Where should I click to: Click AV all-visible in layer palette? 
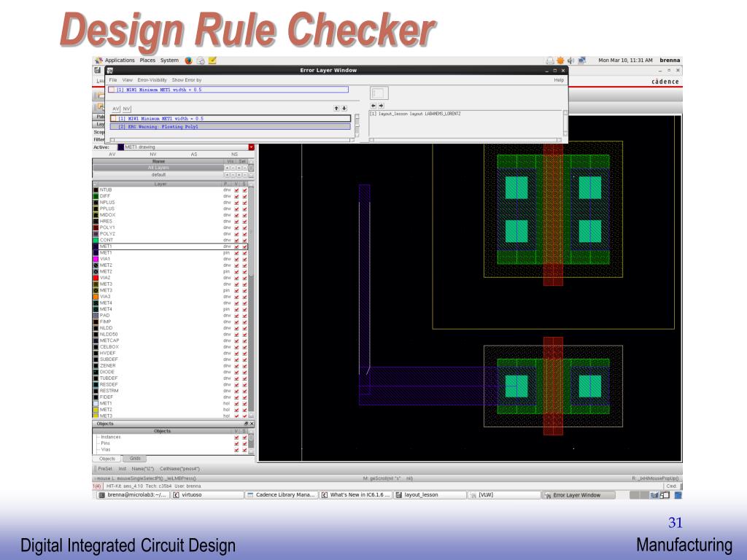click(x=112, y=155)
